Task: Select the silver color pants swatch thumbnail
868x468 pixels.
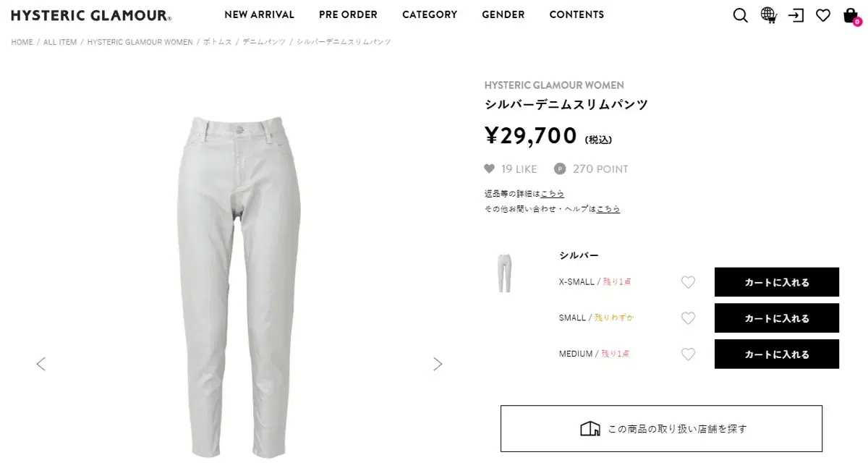Action: click(x=505, y=273)
